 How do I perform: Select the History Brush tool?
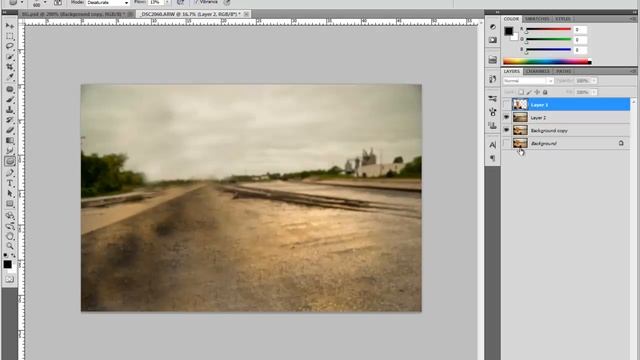[x=10, y=120]
